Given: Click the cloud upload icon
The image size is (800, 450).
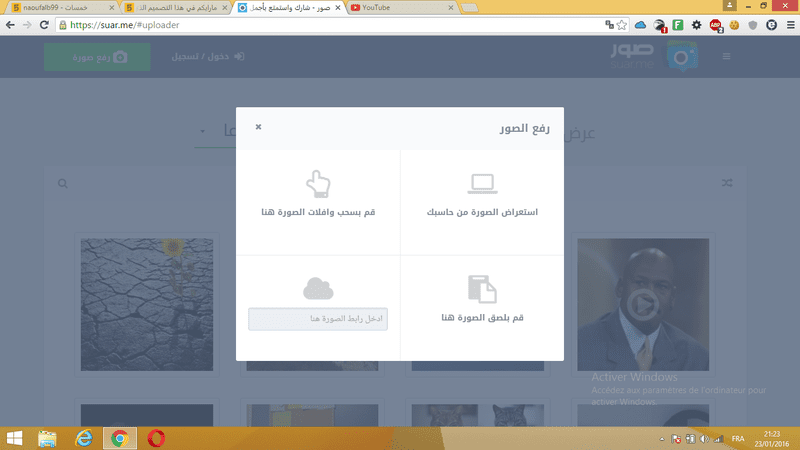Looking at the screenshot, I should click(318, 289).
